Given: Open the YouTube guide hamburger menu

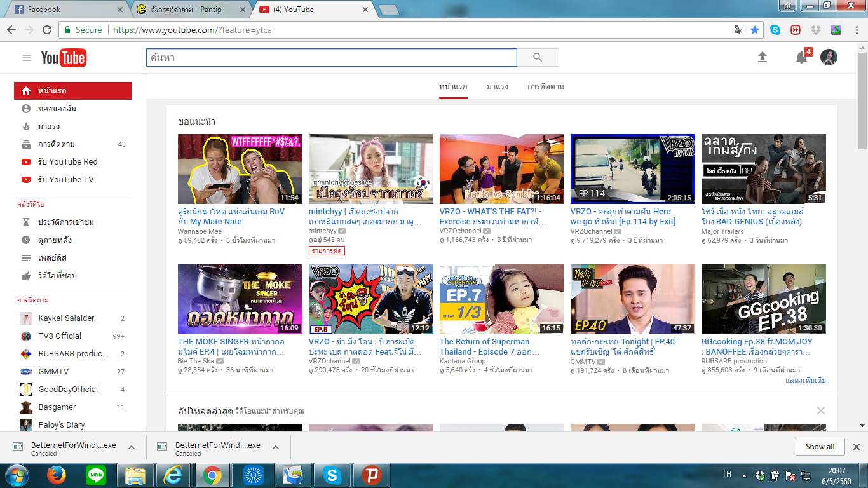Looking at the screenshot, I should [27, 58].
